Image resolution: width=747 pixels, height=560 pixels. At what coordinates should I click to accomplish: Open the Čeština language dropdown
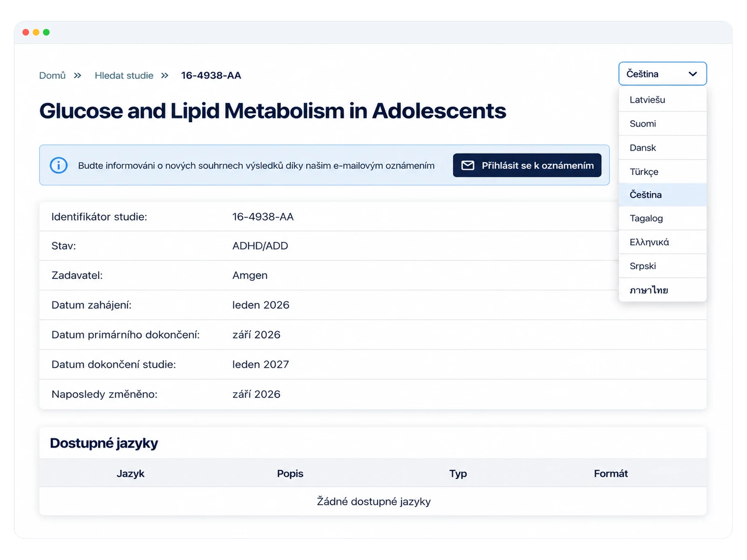662,74
